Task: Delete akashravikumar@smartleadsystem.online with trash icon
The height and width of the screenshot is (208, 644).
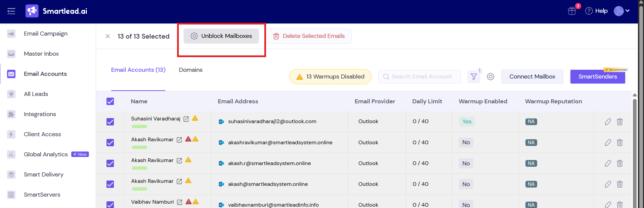Action: point(620,143)
